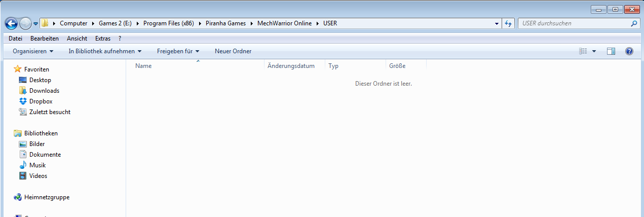The height and width of the screenshot is (217, 644).
Task: Open Dropbox in the Favoriten list
Action: pos(41,101)
